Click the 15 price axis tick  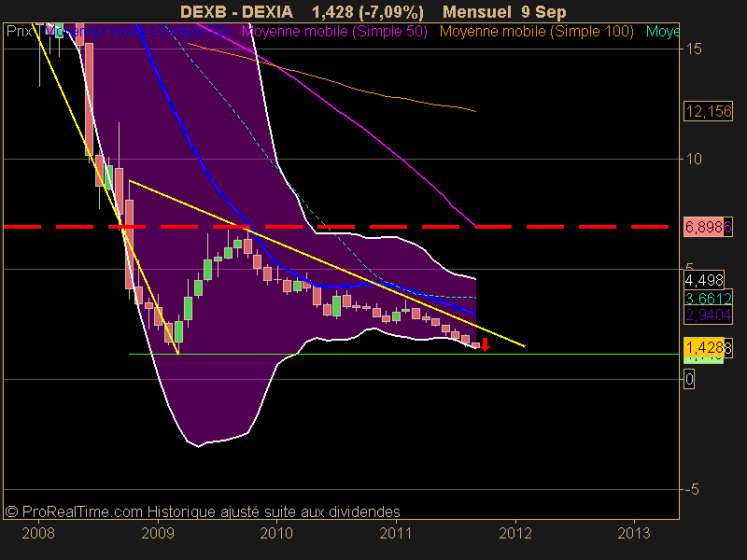[694, 49]
